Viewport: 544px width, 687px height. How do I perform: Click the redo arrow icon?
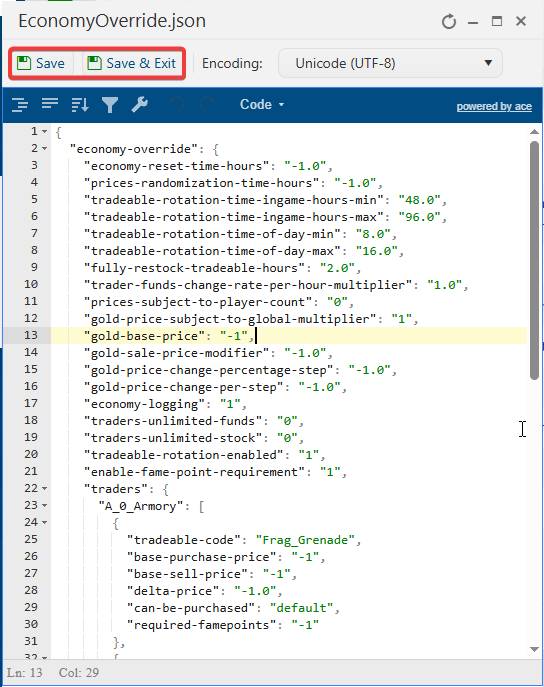pos(207,104)
